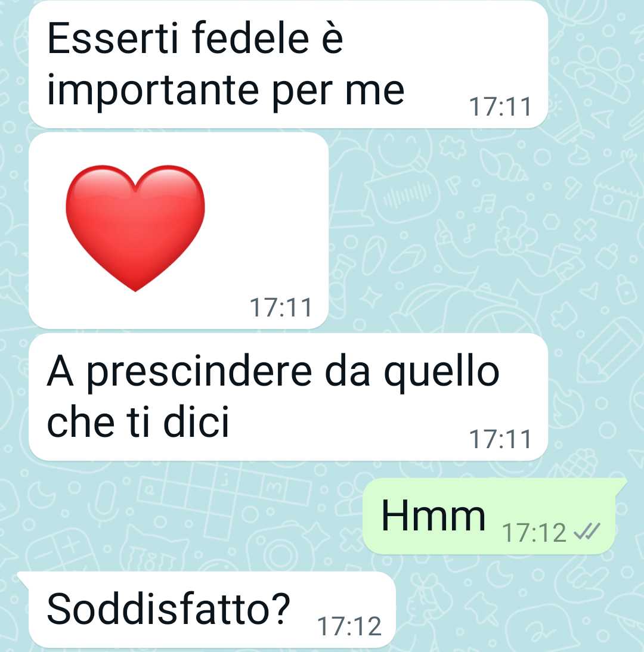
Task: Select the message 'Esserti fedele è importante per me'
Action: pos(288,64)
